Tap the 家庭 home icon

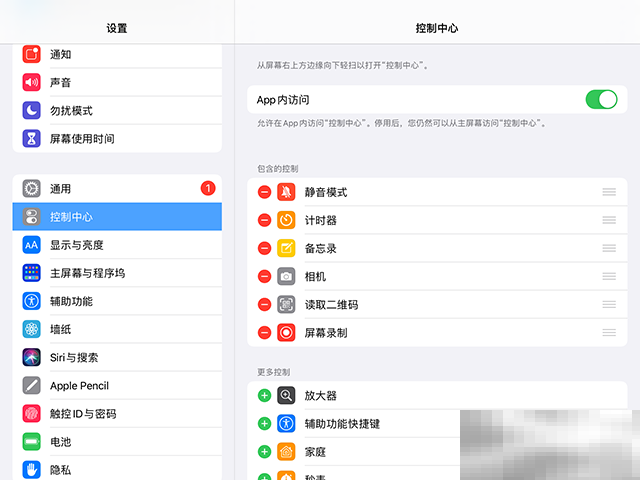pos(286,452)
